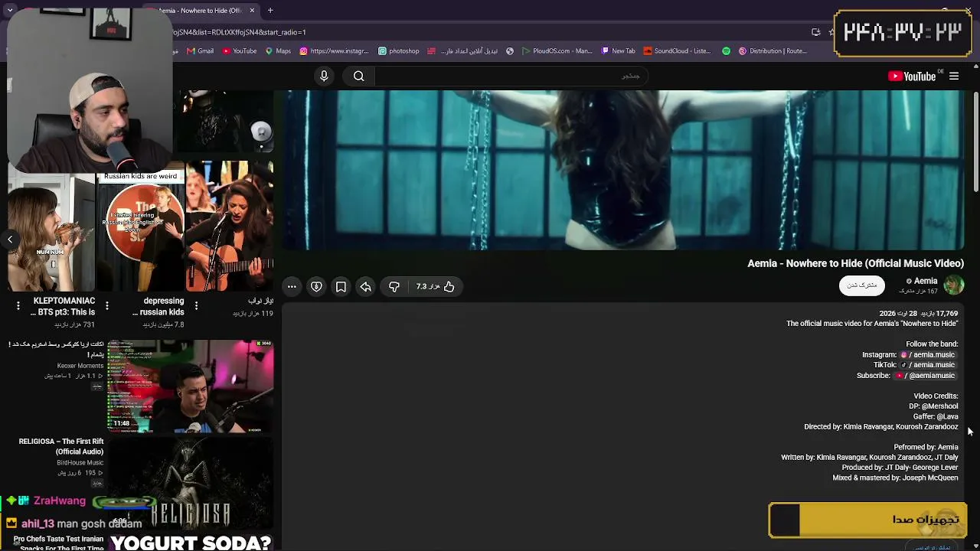This screenshot has height=551, width=980.
Task: Open the YOGURT SODA video thumbnail
Action: click(x=191, y=543)
